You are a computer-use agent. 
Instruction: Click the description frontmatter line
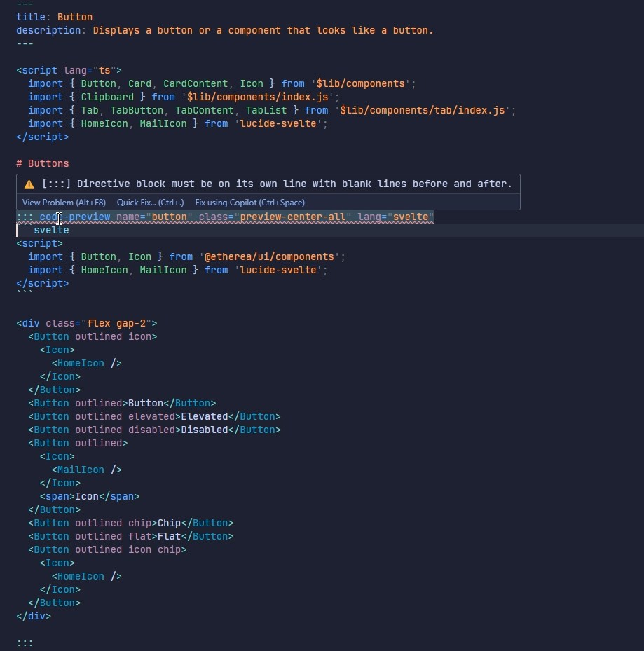click(x=225, y=30)
